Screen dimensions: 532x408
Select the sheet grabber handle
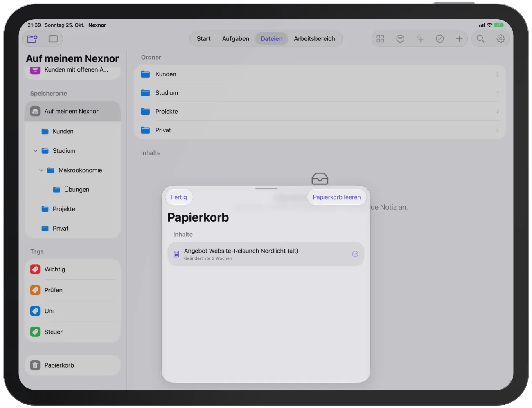[x=266, y=188]
